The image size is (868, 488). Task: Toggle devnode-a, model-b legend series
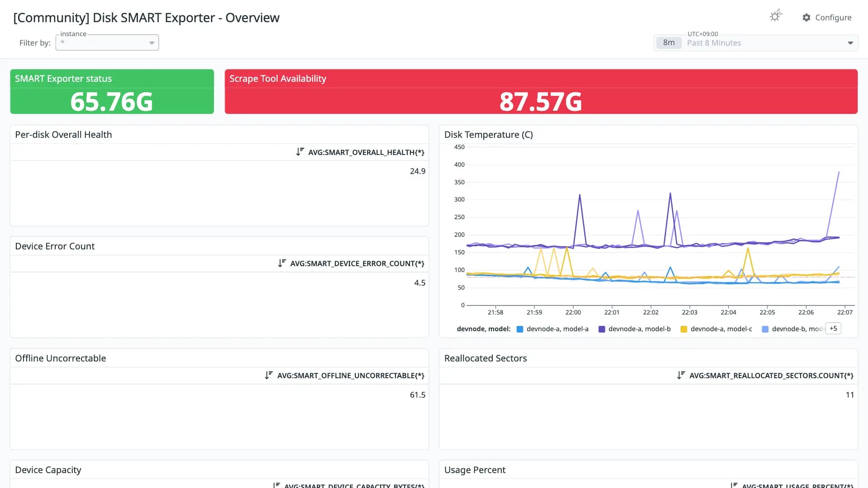pos(635,329)
